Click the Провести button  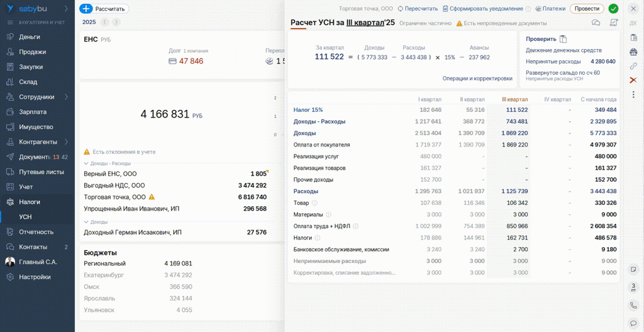[586, 9]
